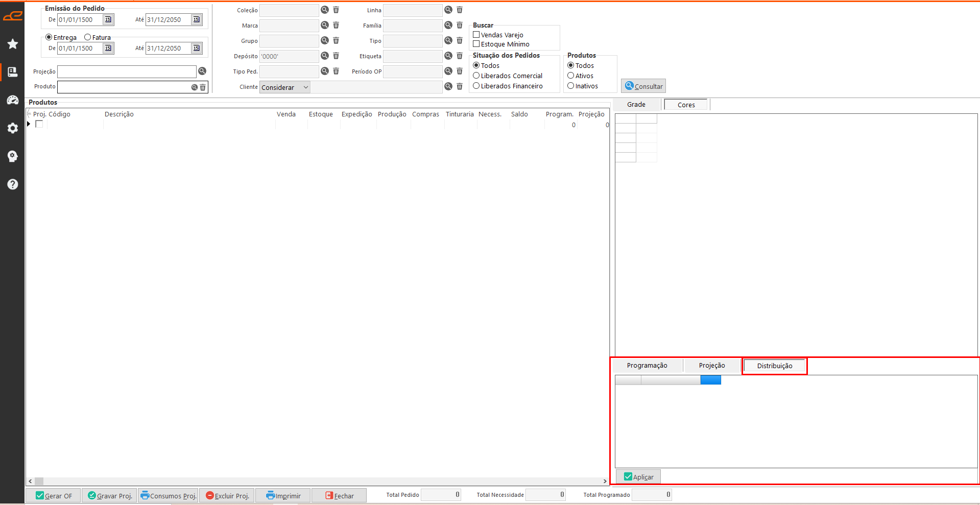This screenshot has width=980, height=505.
Task: Open calendar picker for Entrega Até date
Action: (x=197, y=49)
